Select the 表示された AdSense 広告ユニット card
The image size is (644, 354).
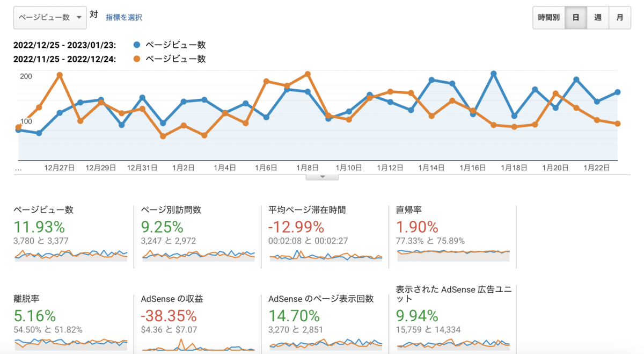point(453,319)
